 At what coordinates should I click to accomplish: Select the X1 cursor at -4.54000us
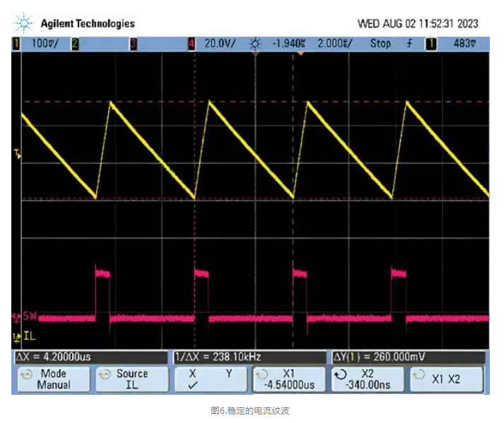click(290, 379)
